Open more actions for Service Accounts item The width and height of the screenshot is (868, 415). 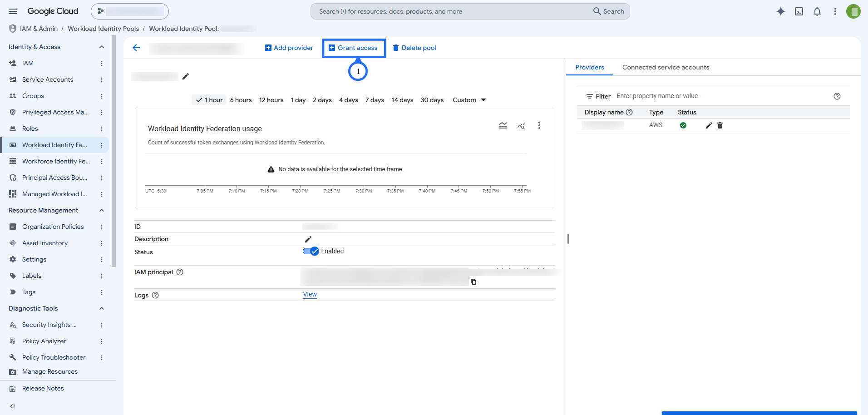(x=102, y=80)
